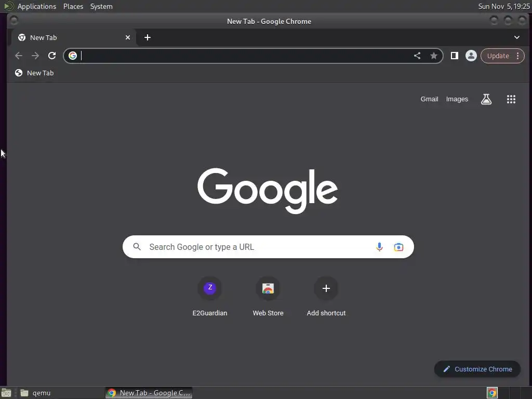This screenshot has width=532, height=399.
Task: Expand the tab search chevron
Action: (x=517, y=37)
